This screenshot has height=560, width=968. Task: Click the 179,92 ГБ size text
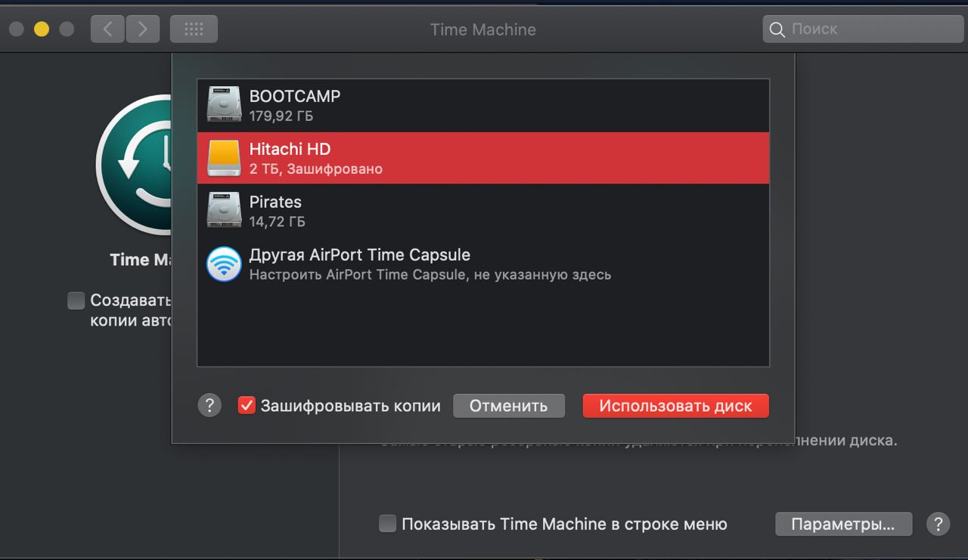click(x=281, y=116)
